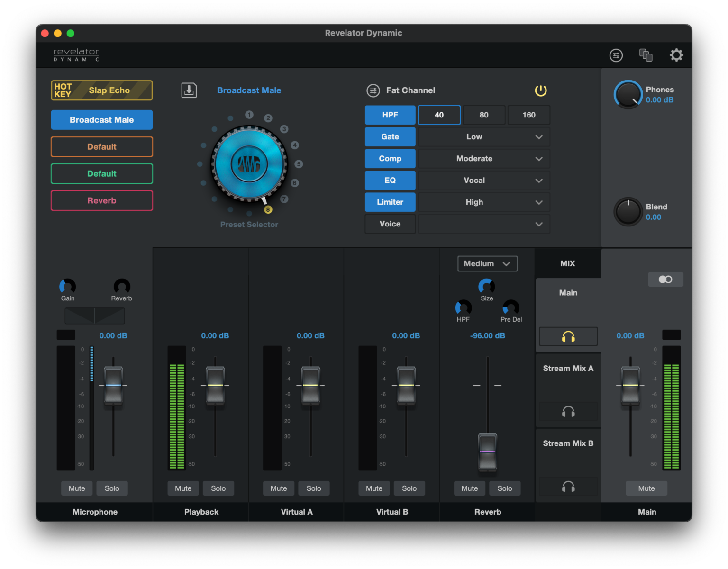The width and height of the screenshot is (728, 569).
Task: Click the reverb Size knob
Action: point(487,286)
